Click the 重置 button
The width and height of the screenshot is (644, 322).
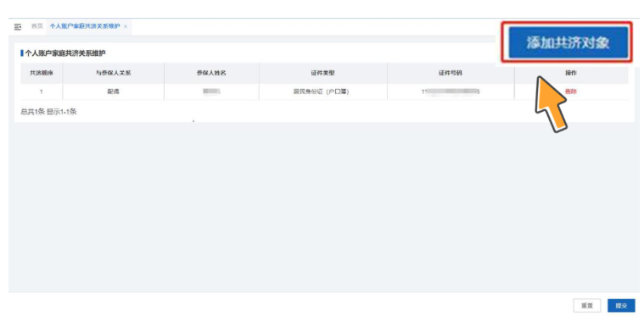pyautogui.click(x=587, y=306)
